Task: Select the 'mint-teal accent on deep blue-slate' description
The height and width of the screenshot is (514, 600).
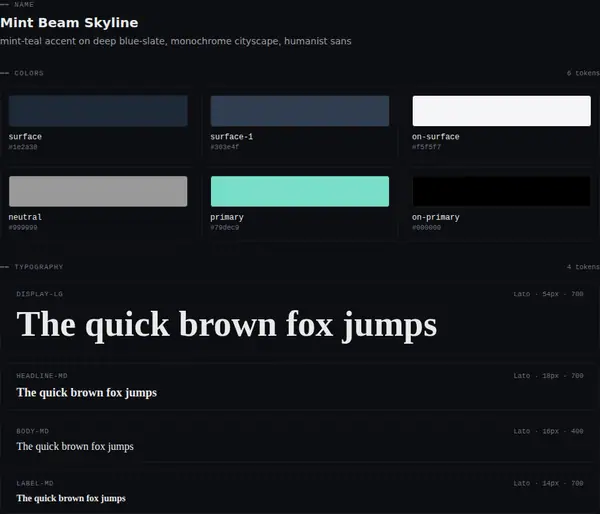Action: click(x=176, y=41)
